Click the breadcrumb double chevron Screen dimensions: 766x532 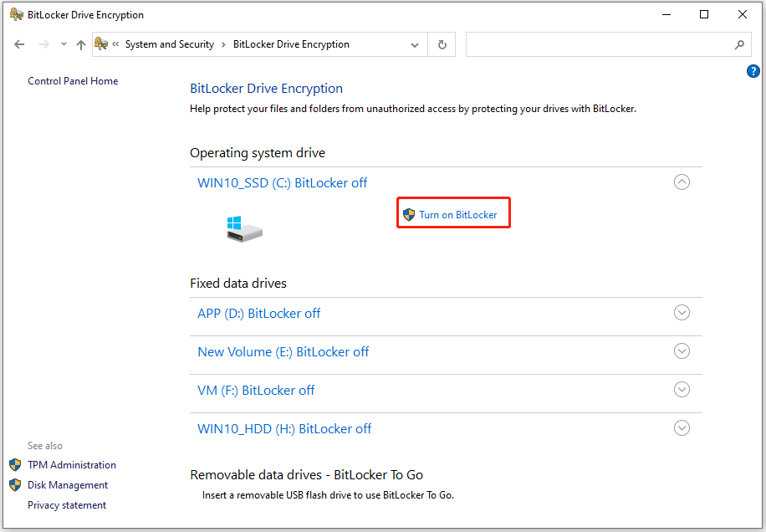(115, 44)
